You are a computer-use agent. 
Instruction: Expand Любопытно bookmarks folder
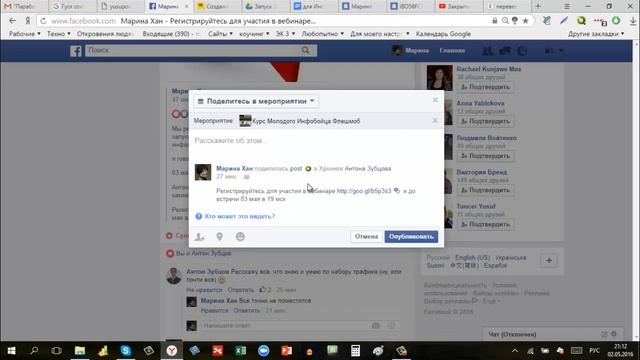click(x=322, y=34)
